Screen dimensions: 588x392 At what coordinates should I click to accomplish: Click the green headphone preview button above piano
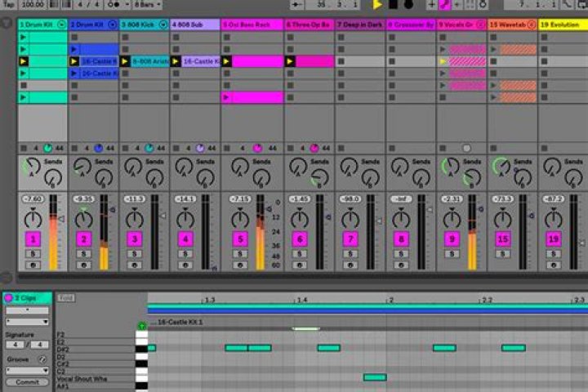point(142,326)
